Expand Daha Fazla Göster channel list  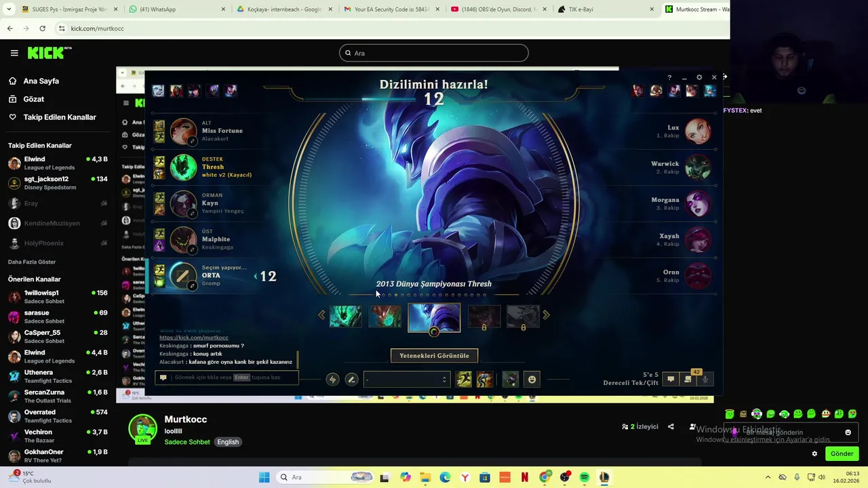click(32, 262)
